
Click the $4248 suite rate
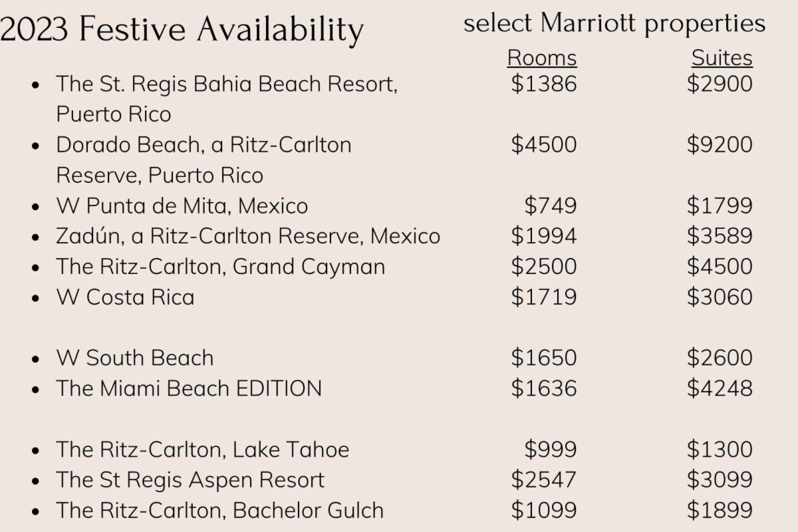click(720, 388)
